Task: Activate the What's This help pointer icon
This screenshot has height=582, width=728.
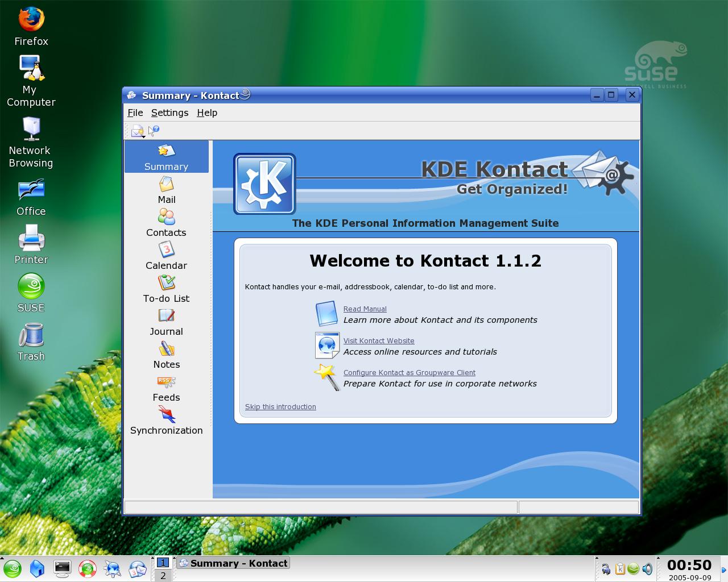Action: (x=154, y=131)
